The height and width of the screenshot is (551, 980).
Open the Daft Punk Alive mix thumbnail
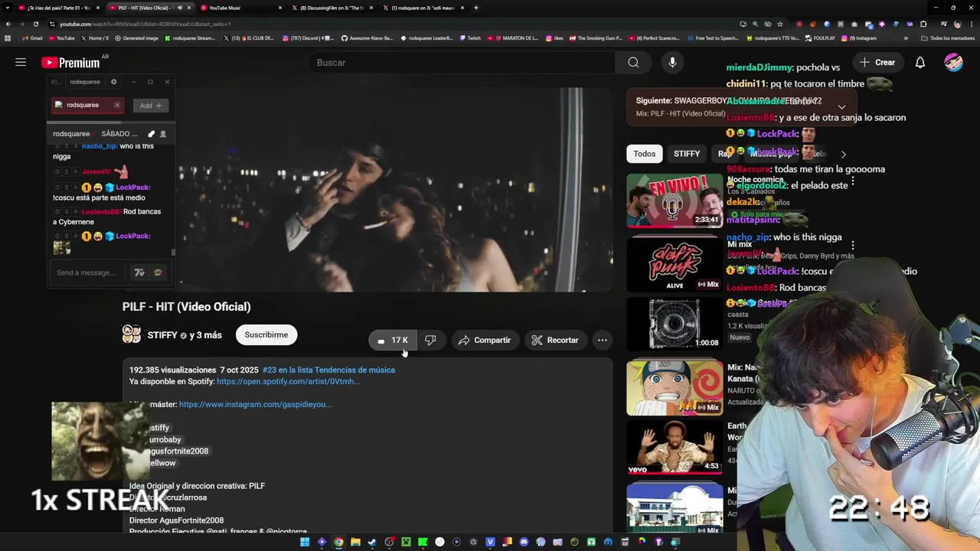tap(675, 264)
